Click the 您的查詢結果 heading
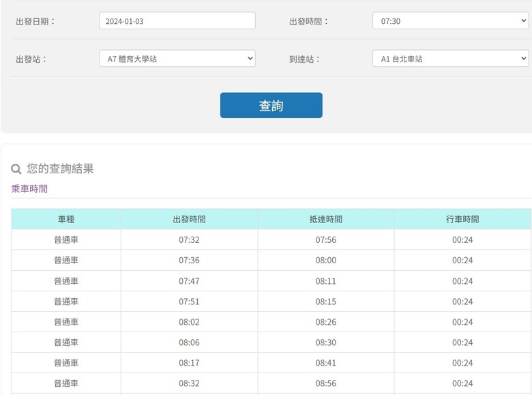The width and height of the screenshot is (532, 395). pyautogui.click(x=60, y=169)
